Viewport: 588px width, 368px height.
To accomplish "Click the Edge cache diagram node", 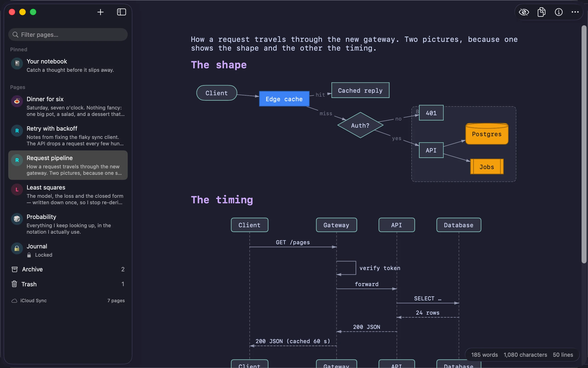I will (284, 99).
